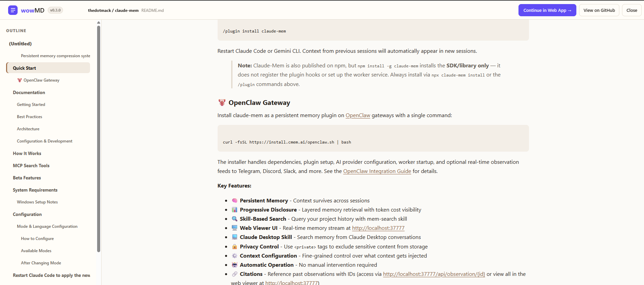Click the wowMD brand name
Viewport: 644px width, 285px height.
click(x=32, y=10)
